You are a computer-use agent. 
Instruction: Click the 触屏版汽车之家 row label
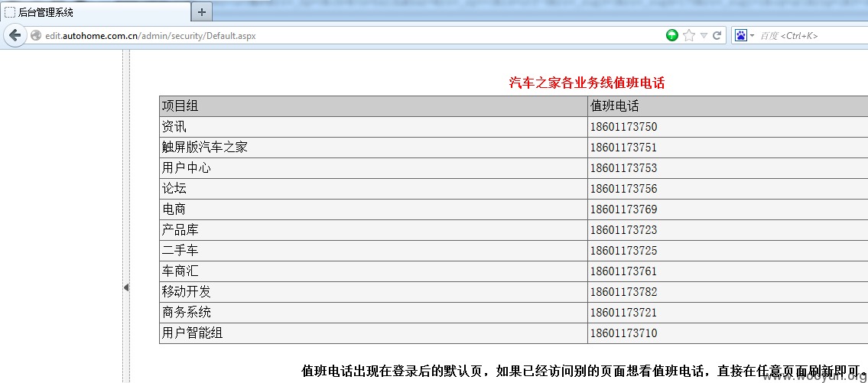click(204, 148)
